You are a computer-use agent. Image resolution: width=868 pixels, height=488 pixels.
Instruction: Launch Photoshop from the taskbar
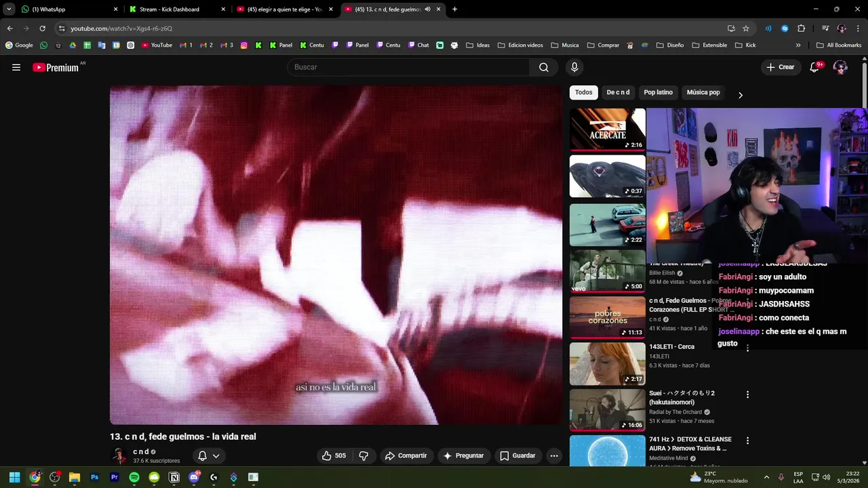pos(94,477)
